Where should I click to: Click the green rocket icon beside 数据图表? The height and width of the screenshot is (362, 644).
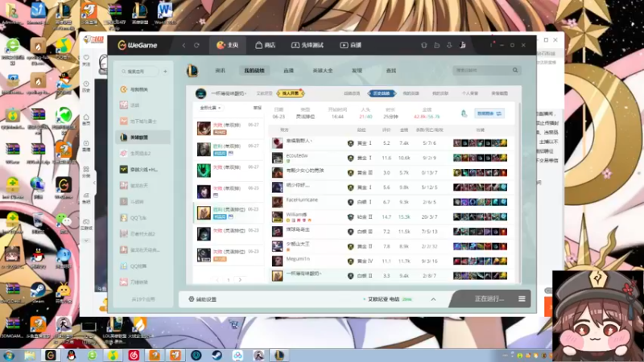click(464, 113)
